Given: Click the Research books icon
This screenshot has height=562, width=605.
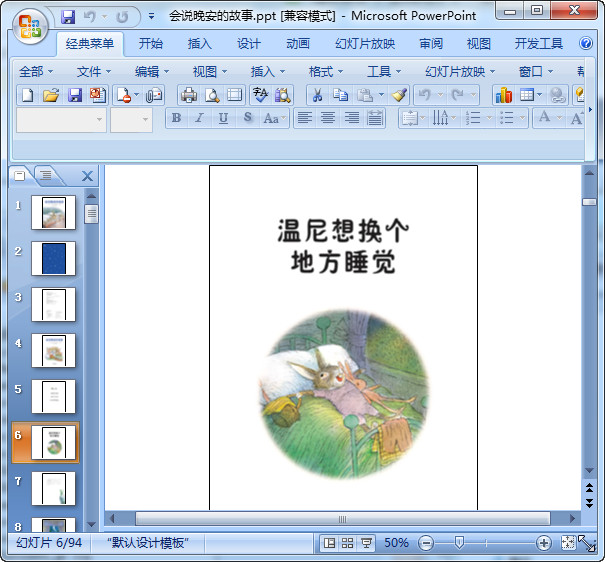Looking at the screenshot, I should click(x=283, y=95).
